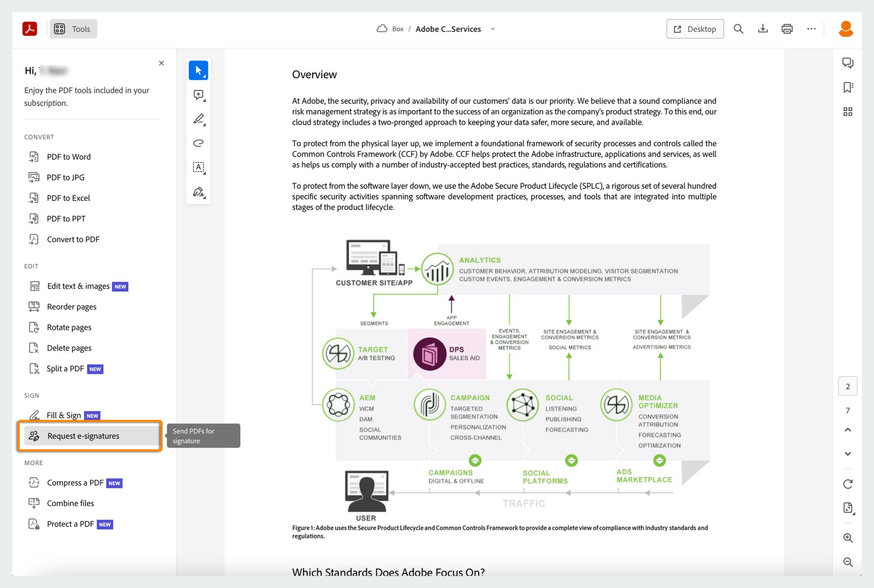Select PDF to Word conversion option
The image size is (874, 588).
69,157
